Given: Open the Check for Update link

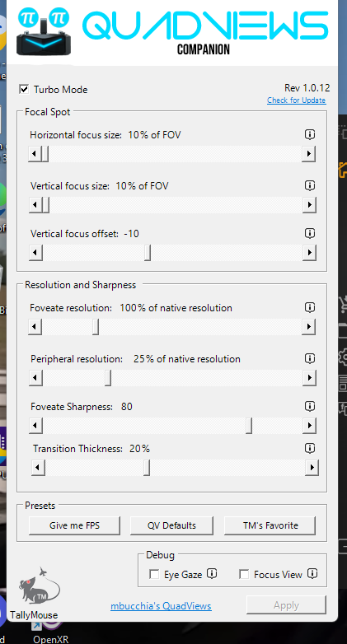Looking at the screenshot, I should (x=296, y=100).
